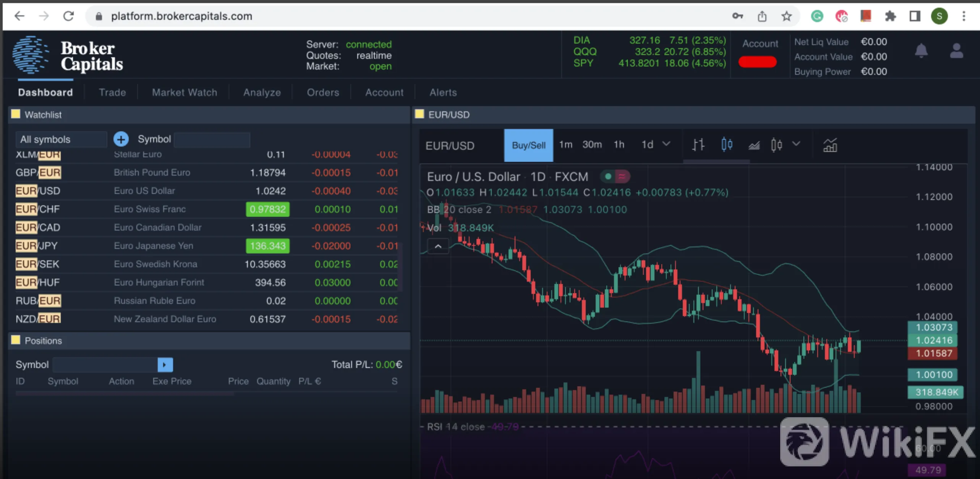Click the yellow EUR/USD panel square
The image size is (980, 479).
420,114
